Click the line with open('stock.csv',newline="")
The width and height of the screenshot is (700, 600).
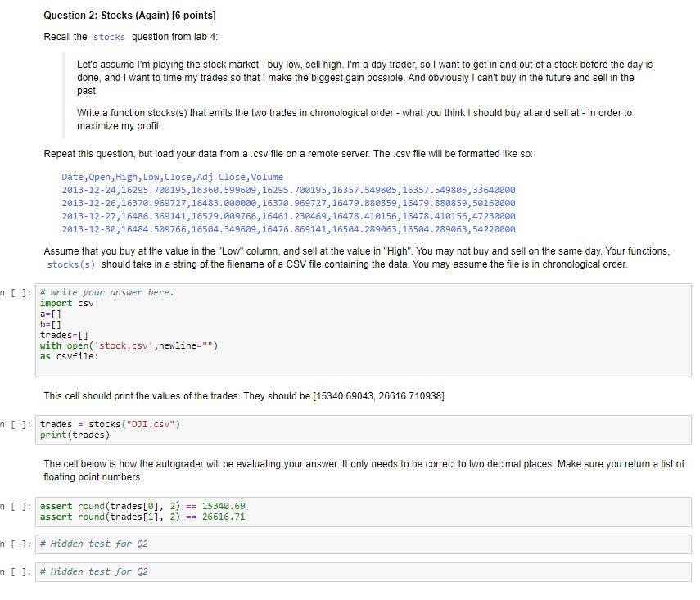coord(129,346)
